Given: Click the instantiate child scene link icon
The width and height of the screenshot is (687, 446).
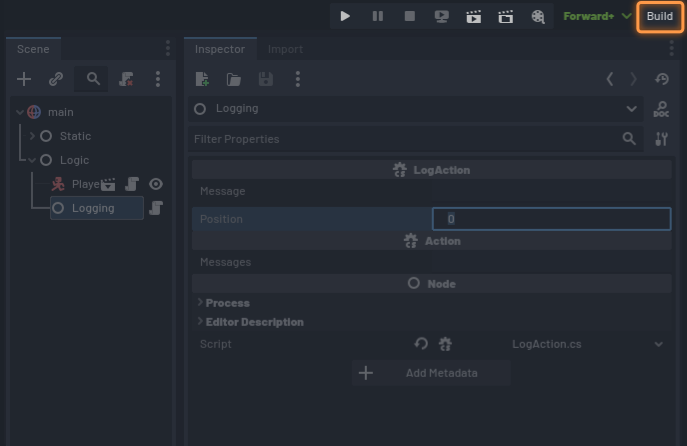Looking at the screenshot, I should coord(56,79).
